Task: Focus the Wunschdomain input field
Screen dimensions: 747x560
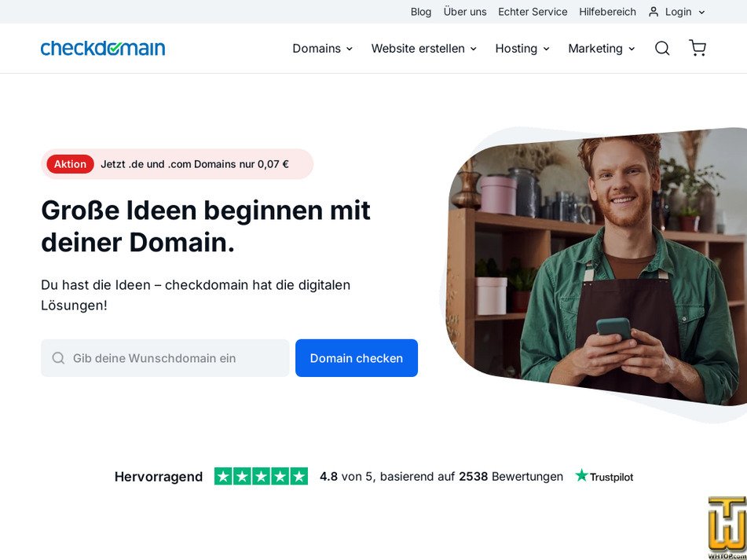Action: pos(165,358)
